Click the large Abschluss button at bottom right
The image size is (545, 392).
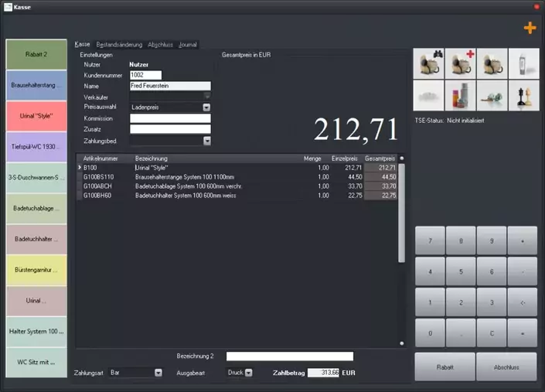506,367
